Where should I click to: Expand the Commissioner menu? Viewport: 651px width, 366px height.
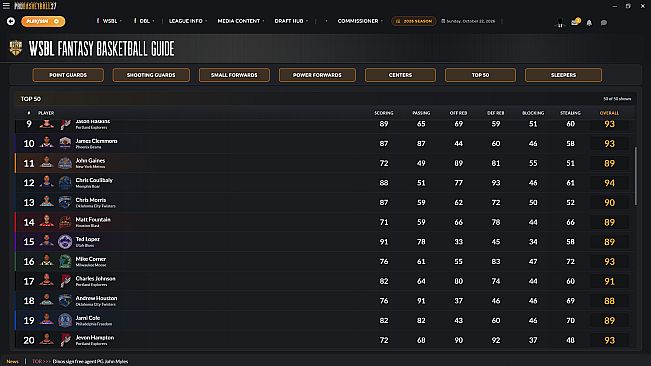point(360,21)
